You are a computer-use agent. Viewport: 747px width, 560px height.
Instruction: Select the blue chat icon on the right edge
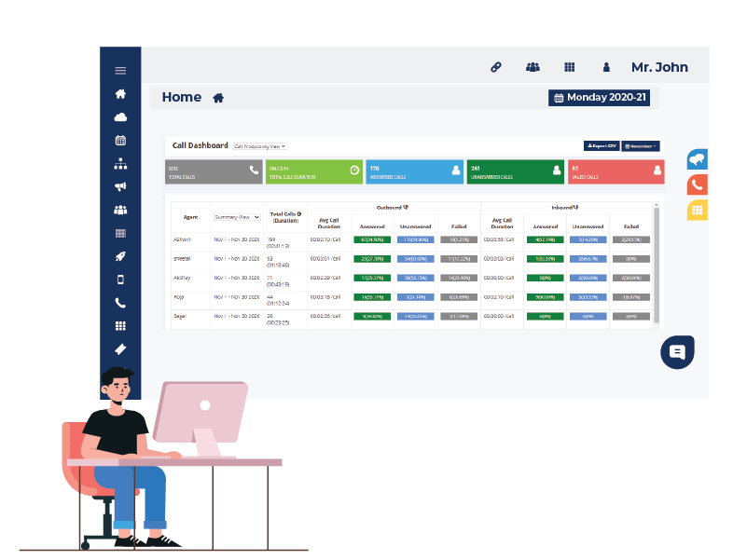697,159
